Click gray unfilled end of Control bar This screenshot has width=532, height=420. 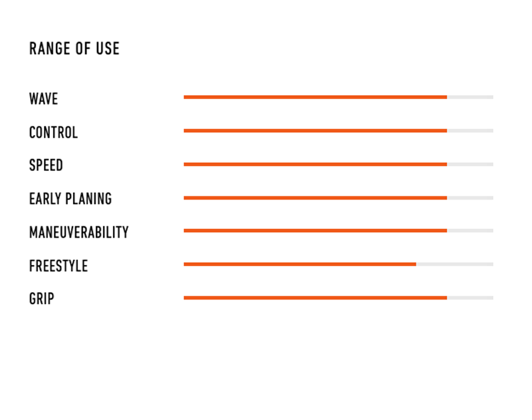click(x=470, y=130)
